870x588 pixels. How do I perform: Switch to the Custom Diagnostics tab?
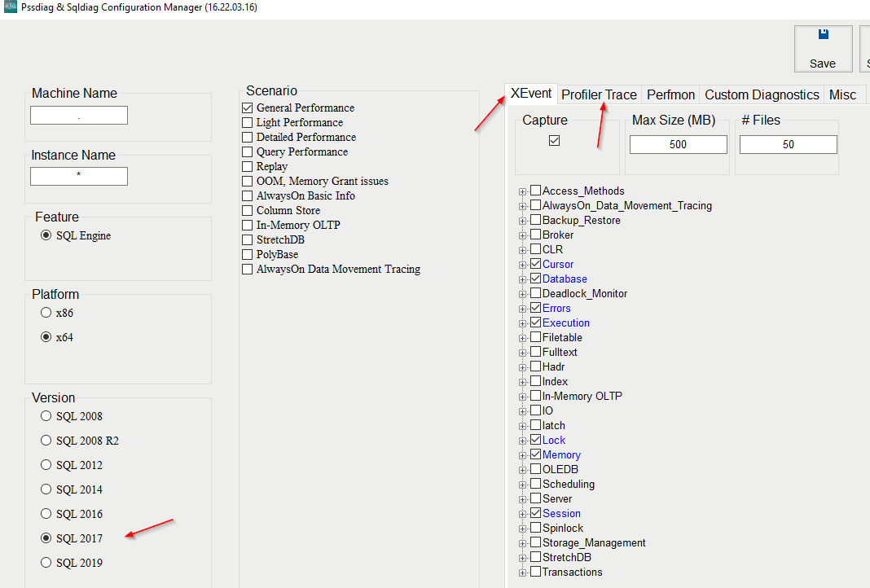click(761, 94)
